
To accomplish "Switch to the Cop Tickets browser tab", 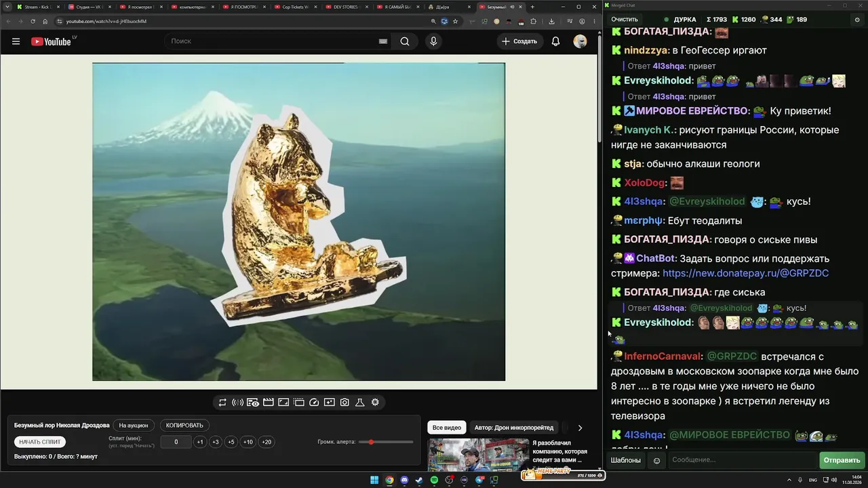I will click(x=294, y=7).
